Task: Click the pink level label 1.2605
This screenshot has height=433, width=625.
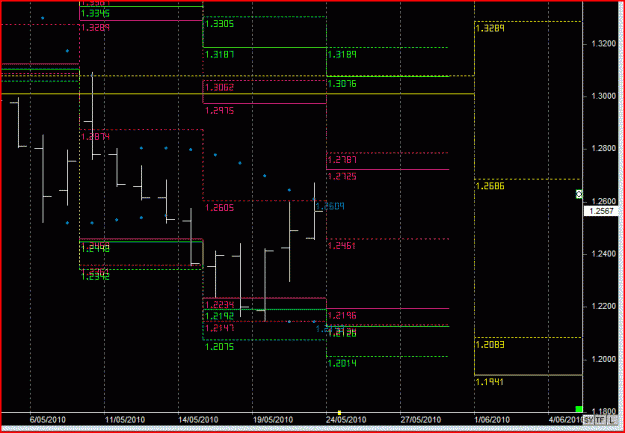Action: point(219,207)
